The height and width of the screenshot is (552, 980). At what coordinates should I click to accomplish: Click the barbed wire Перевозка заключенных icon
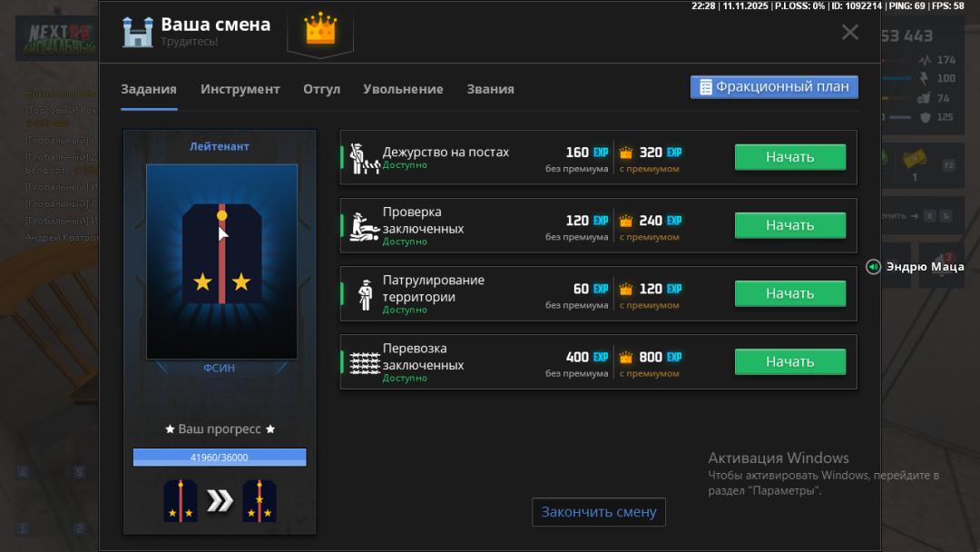click(x=365, y=362)
